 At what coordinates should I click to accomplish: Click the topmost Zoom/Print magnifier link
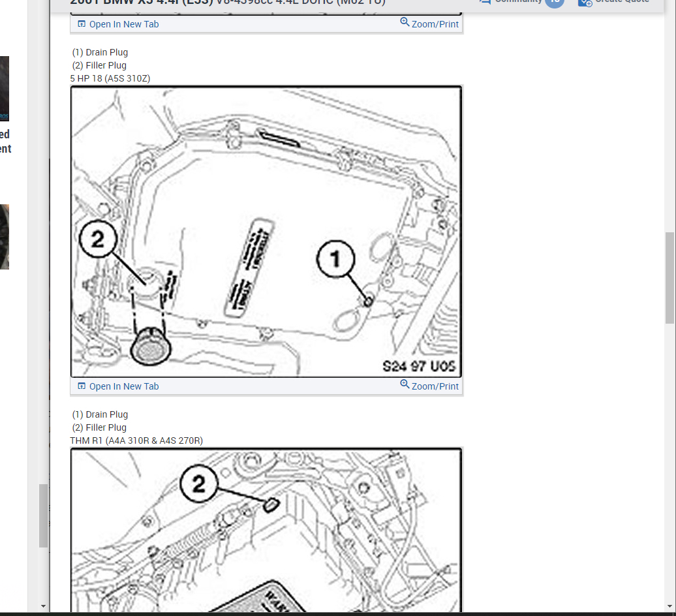pos(429,23)
